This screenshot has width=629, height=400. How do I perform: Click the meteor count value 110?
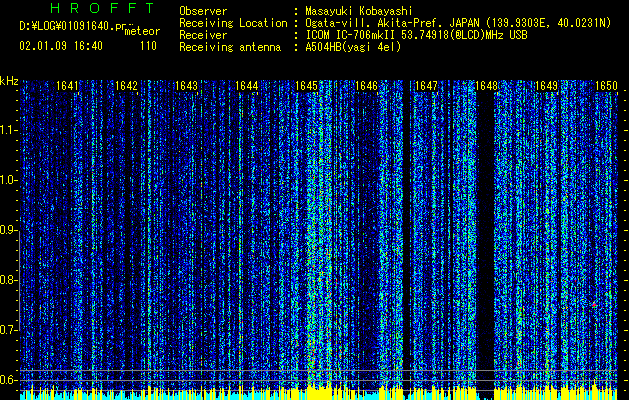click(148, 46)
